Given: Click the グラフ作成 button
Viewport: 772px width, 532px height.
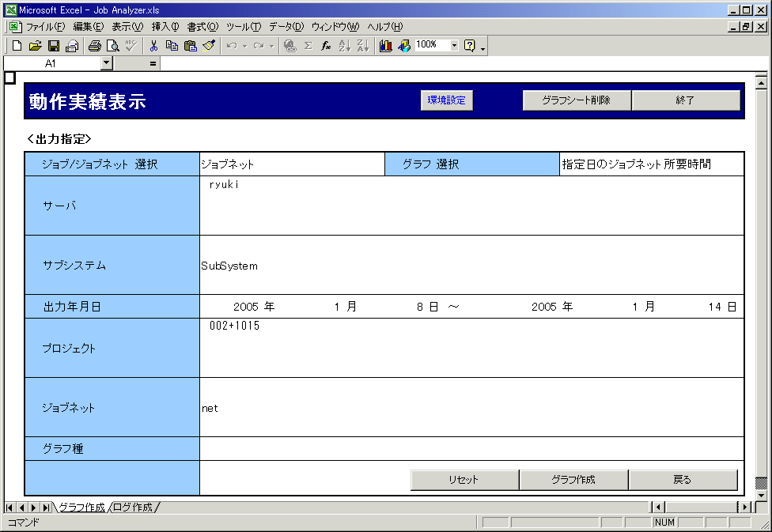Looking at the screenshot, I should click(573, 480).
